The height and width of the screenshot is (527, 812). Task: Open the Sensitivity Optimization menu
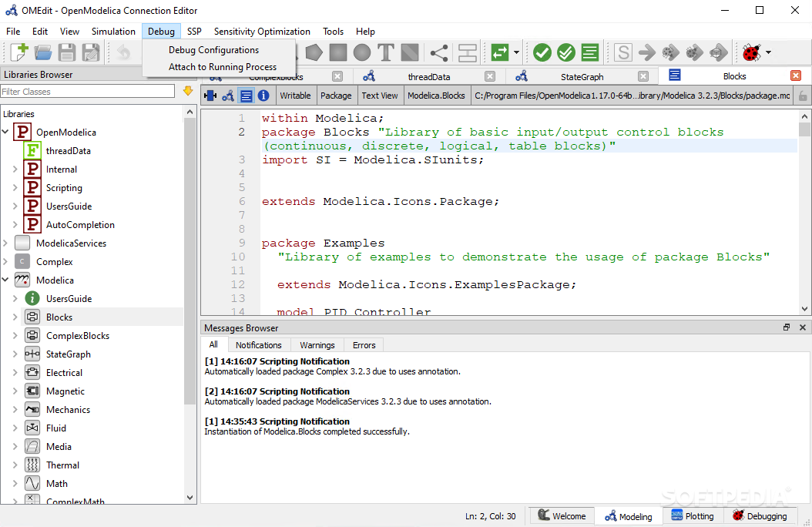click(262, 31)
